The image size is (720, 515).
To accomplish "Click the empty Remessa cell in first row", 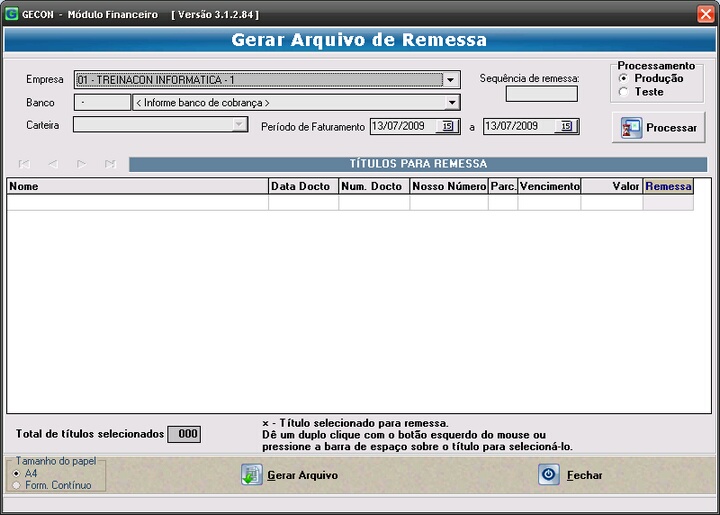I will pos(669,202).
